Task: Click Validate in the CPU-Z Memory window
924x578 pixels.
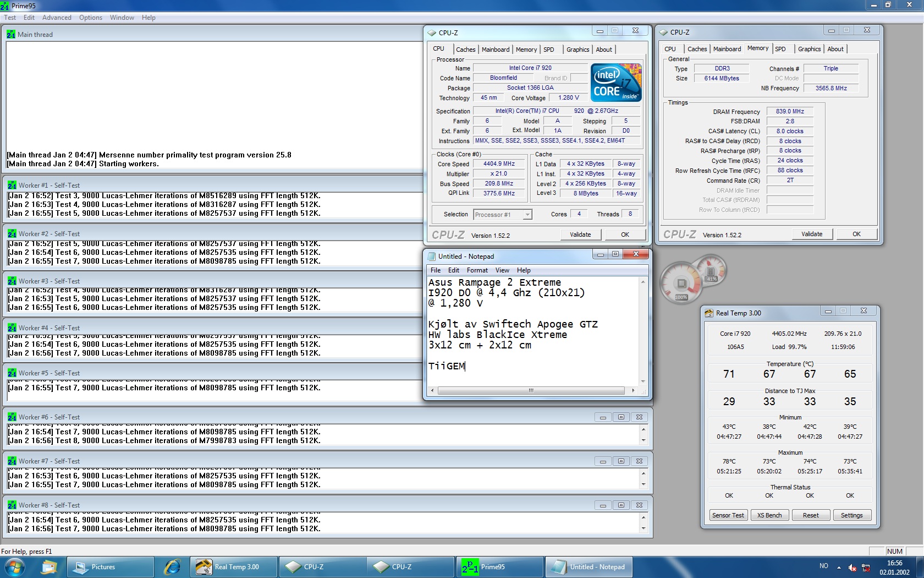Action: (x=812, y=234)
